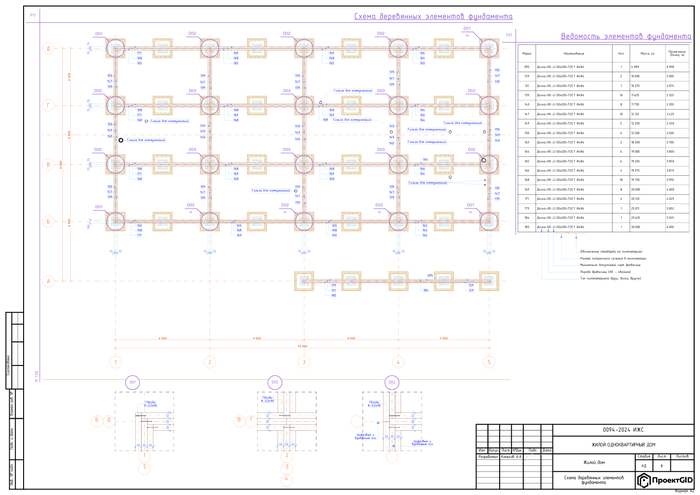Select node circle at axes Д and 5
The width and height of the screenshot is (700, 495).
489,48
